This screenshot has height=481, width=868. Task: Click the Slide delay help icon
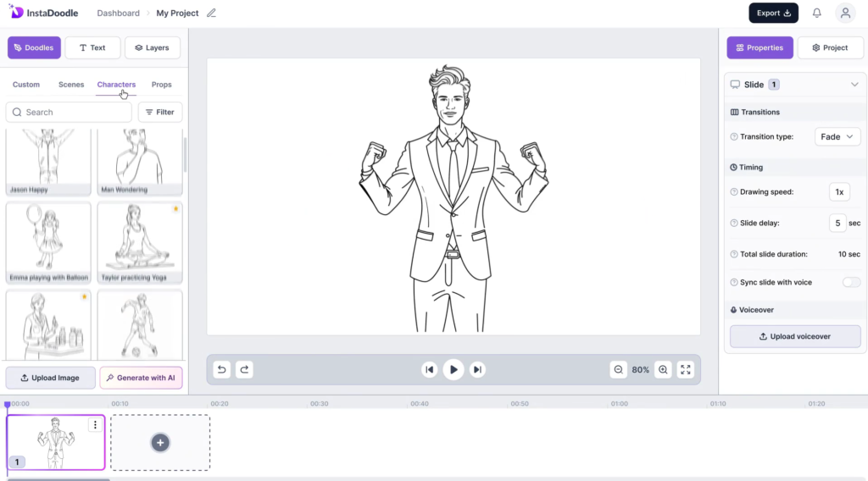pyautogui.click(x=734, y=223)
